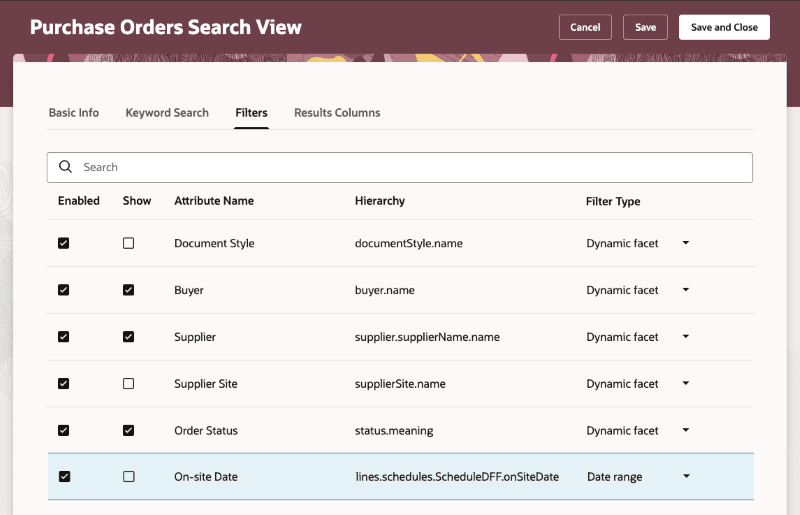This screenshot has height=515, width=800.
Task: Uncheck Enabled for Supplier Site
Action: coord(63,383)
